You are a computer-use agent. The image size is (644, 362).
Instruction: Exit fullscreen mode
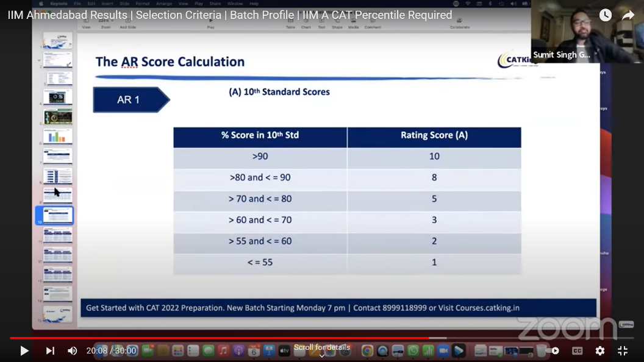click(x=623, y=350)
